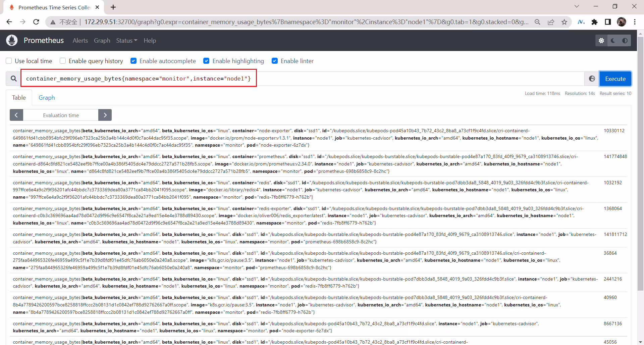644x345 pixels.
Task: Open the metrics explorer globe icon
Action: tap(592, 79)
